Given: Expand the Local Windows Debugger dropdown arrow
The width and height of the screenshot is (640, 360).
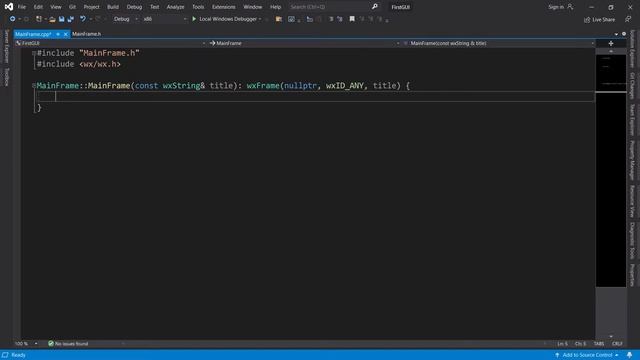Looking at the screenshot, I should (x=260, y=19).
